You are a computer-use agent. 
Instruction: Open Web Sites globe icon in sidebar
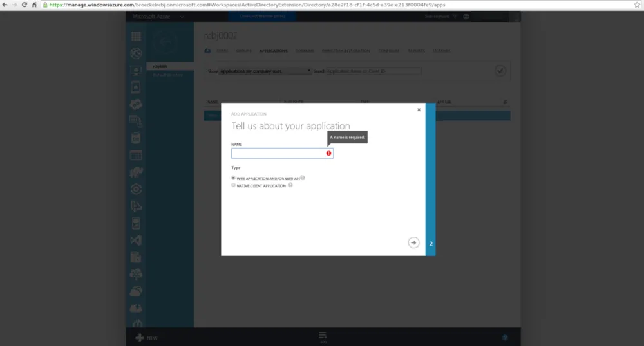(136, 53)
